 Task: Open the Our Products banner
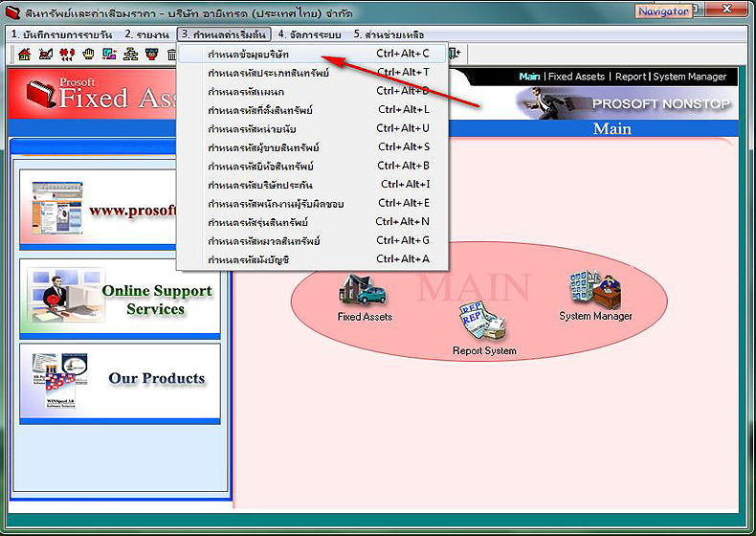120,379
